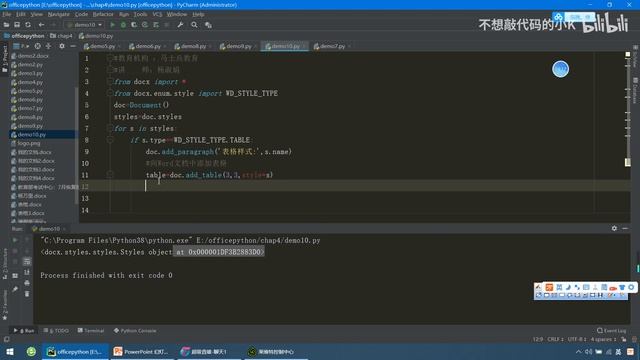The image size is (640, 360).
Task: Click the green browser icon in taskbar
Action: point(31,352)
